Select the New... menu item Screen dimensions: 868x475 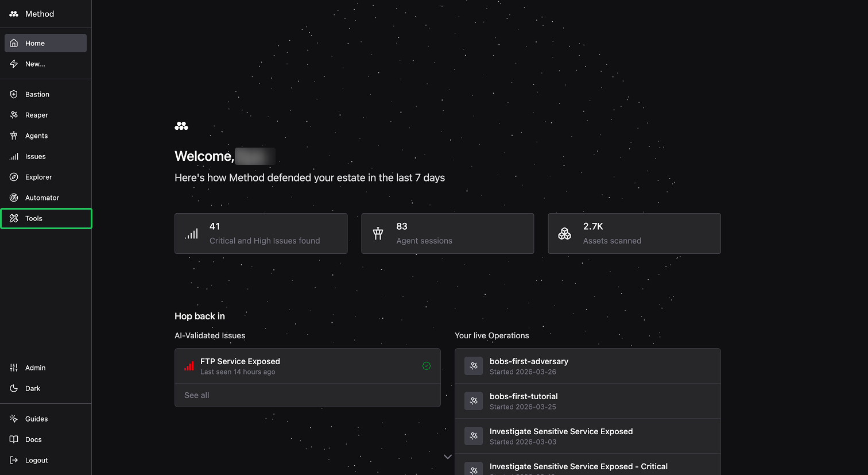pos(34,64)
